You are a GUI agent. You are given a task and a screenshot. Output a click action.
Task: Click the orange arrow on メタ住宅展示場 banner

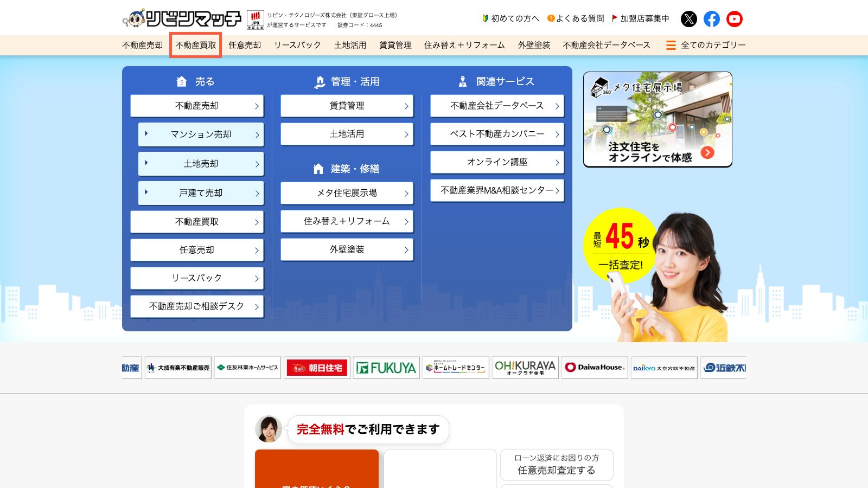pyautogui.click(x=707, y=152)
